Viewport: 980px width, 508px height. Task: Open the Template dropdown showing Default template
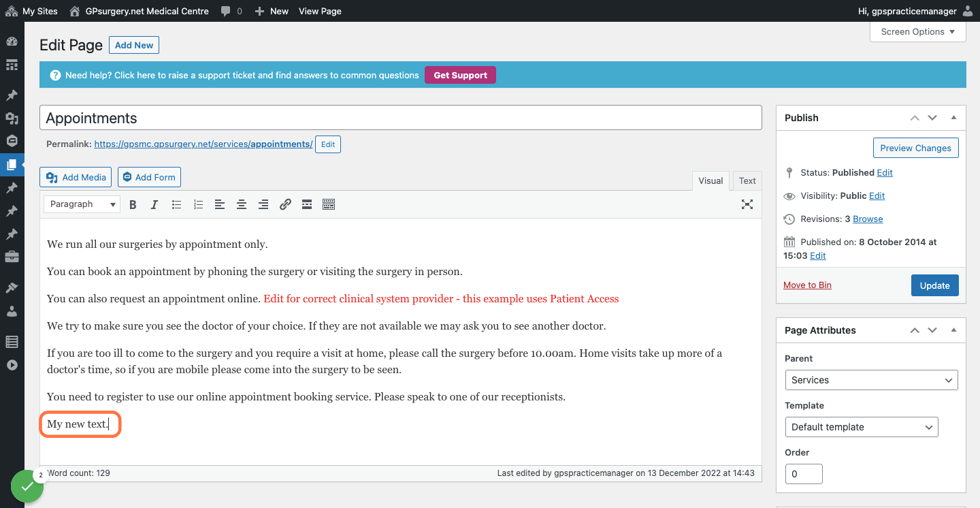tap(862, 427)
